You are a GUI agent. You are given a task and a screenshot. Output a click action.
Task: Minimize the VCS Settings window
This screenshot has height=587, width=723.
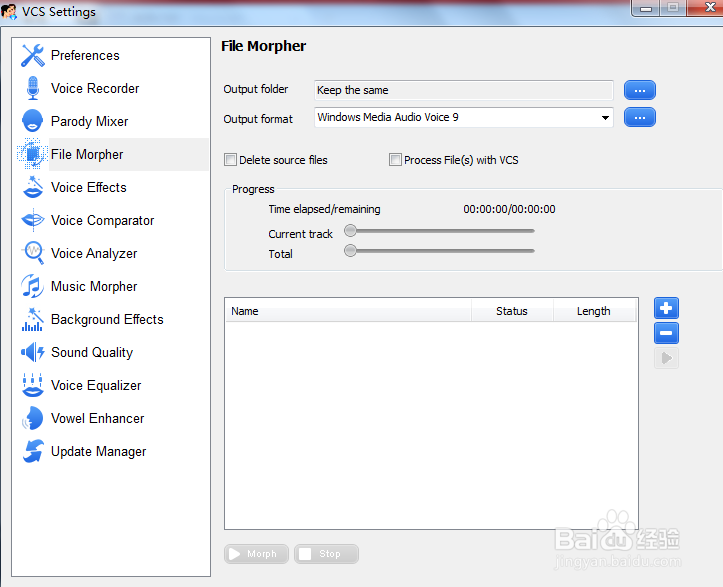[646, 8]
